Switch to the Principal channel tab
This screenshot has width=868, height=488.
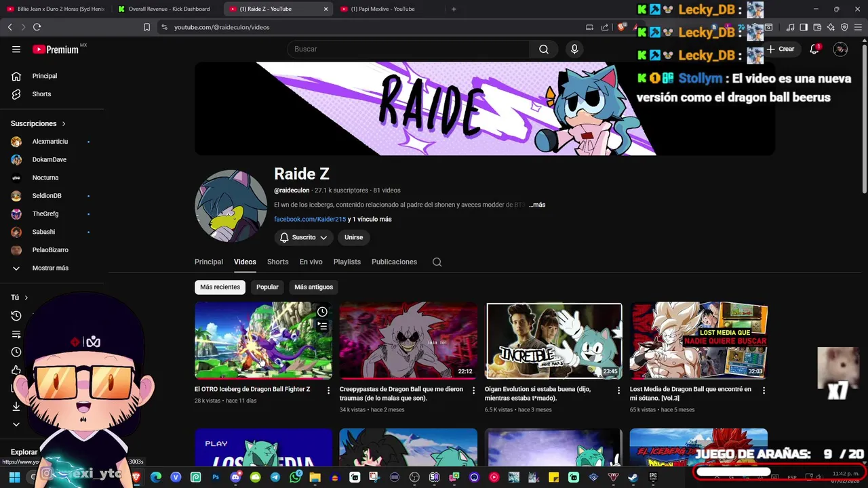[x=209, y=262]
